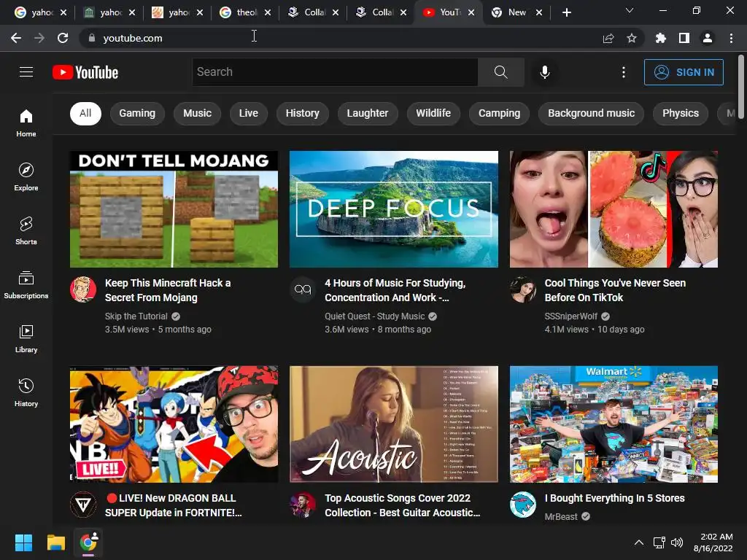Open the YouTube hamburger guide menu
Viewport: 747px width, 560px height.
[x=26, y=72]
